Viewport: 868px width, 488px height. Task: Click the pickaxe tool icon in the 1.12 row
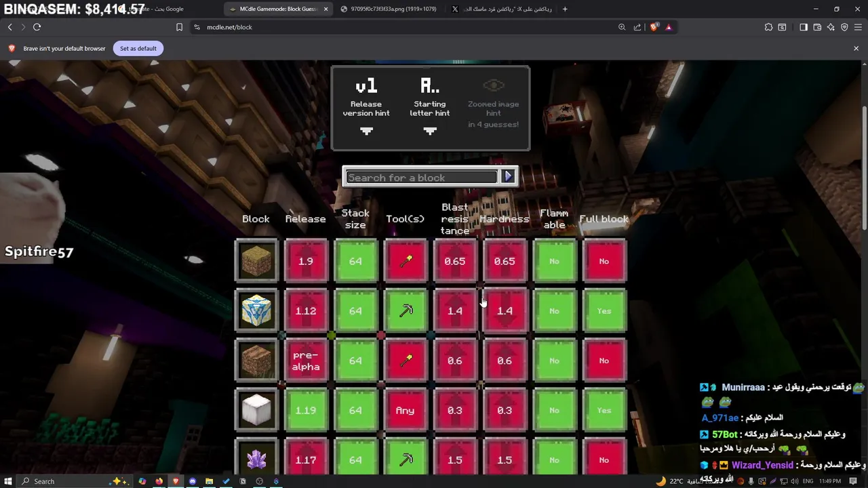coord(406,310)
